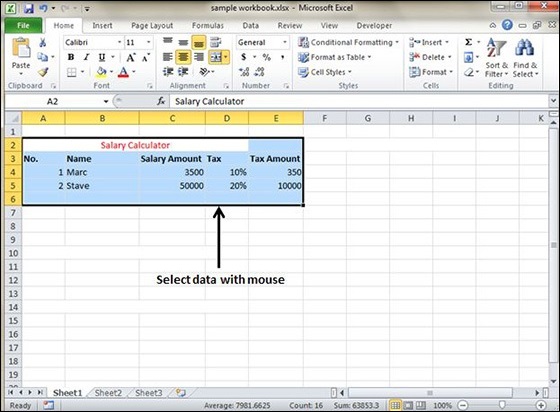Viewport: 560px width, 412px height.
Task: Toggle Bold formatting
Action: (71, 57)
